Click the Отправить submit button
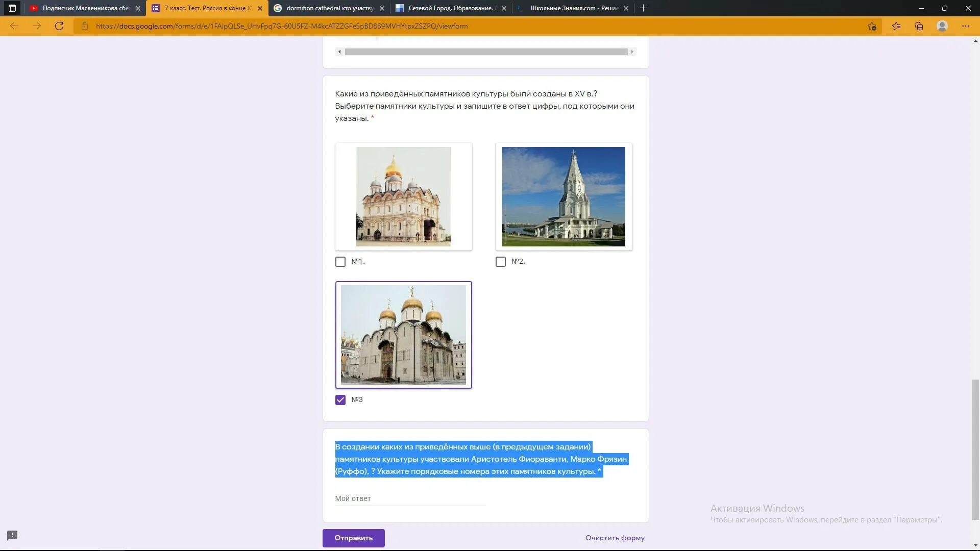 click(x=353, y=538)
